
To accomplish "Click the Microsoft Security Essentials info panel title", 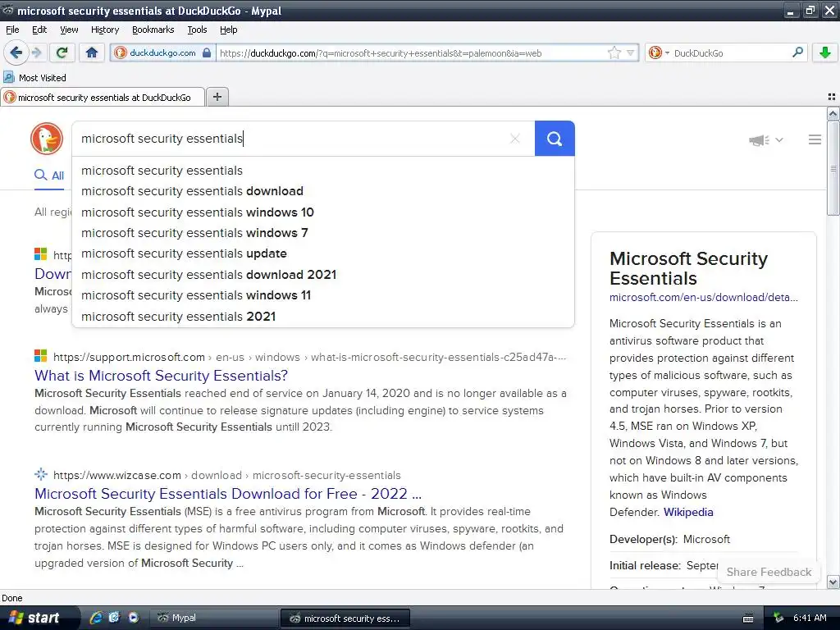I will [688, 268].
